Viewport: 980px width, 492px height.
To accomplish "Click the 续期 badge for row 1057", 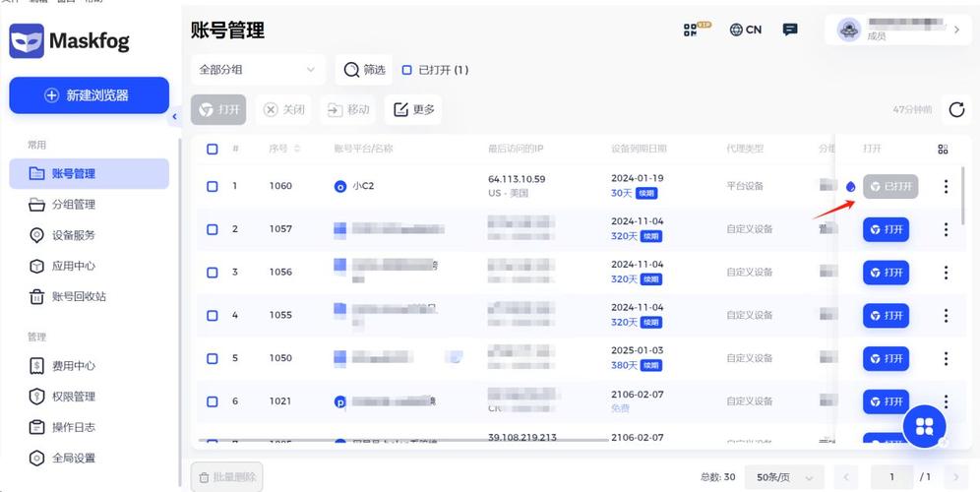I will pyautogui.click(x=651, y=236).
